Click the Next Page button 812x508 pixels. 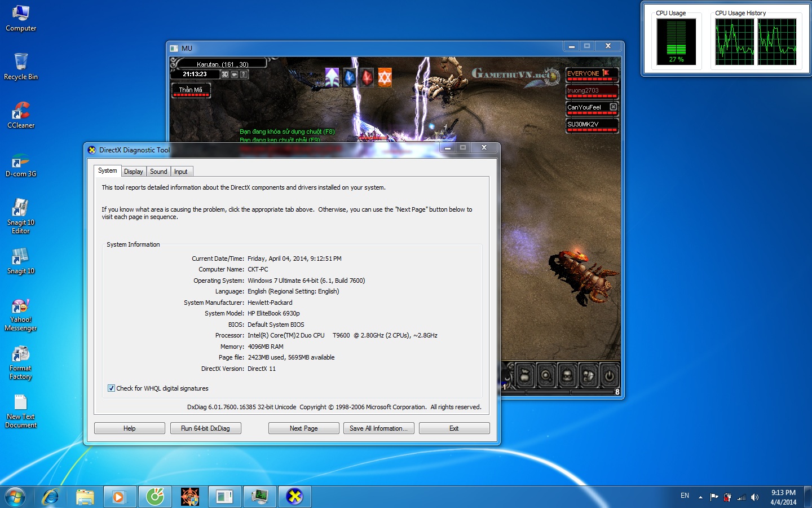(303, 428)
